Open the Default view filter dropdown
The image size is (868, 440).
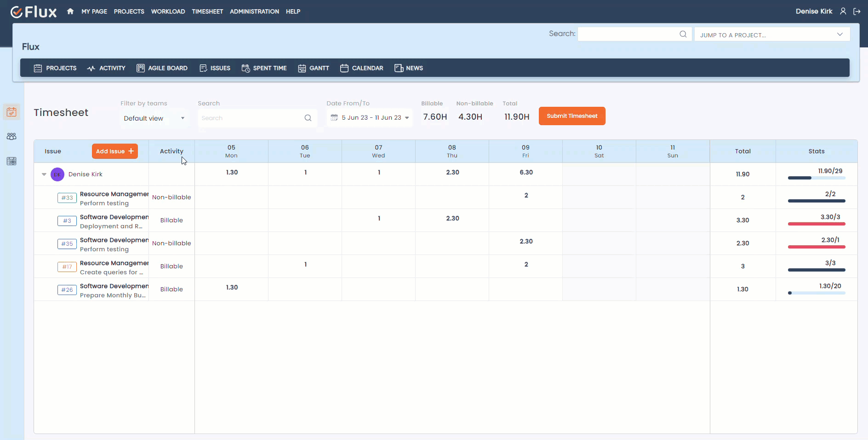point(154,118)
